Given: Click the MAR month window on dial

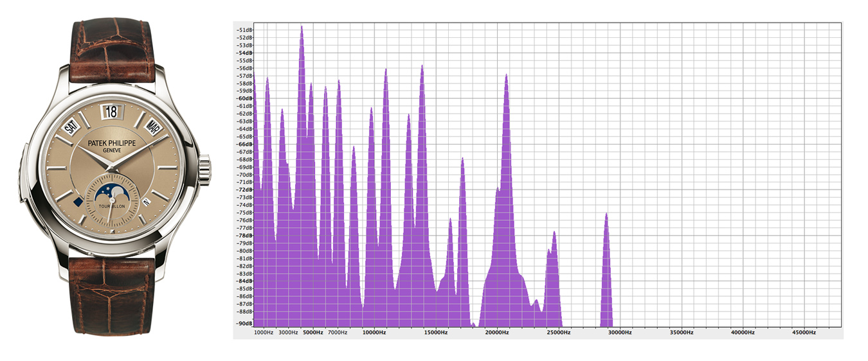Looking at the screenshot, I should click(152, 126).
